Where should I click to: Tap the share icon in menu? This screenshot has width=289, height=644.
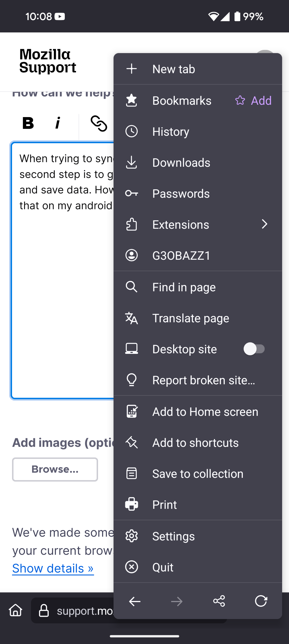click(x=219, y=601)
